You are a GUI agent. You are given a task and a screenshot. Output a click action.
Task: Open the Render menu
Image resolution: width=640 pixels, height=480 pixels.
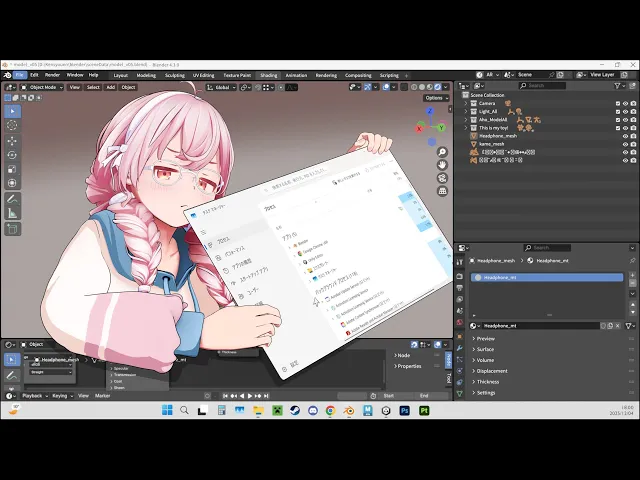click(x=52, y=75)
